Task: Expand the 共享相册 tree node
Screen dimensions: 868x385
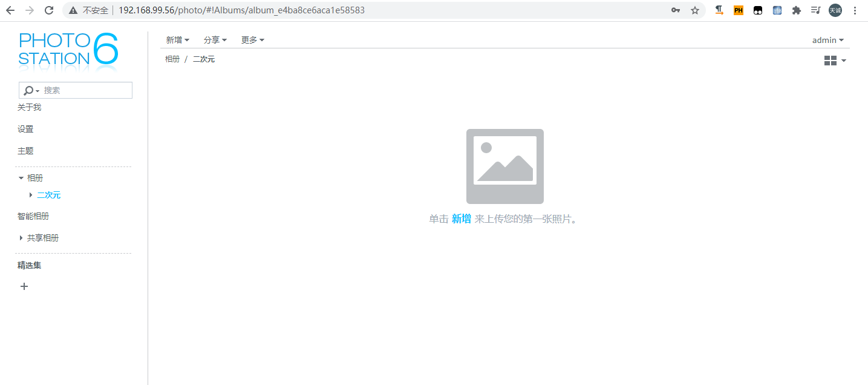Action: pos(21,238)
